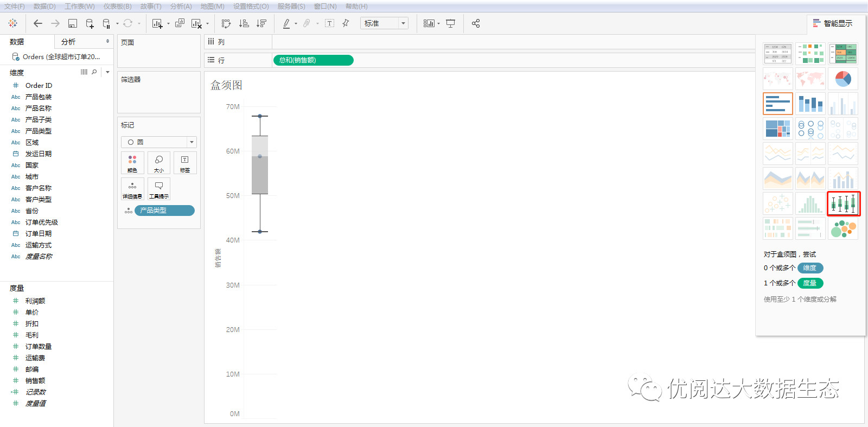Click the 详细信息 detail button
The height and width of the screenshot is (427, 868).
coord(132,189)
